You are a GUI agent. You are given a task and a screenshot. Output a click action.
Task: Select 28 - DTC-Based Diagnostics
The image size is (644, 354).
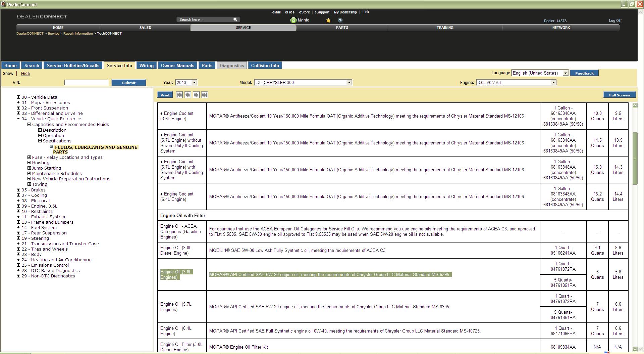(51, 270)
